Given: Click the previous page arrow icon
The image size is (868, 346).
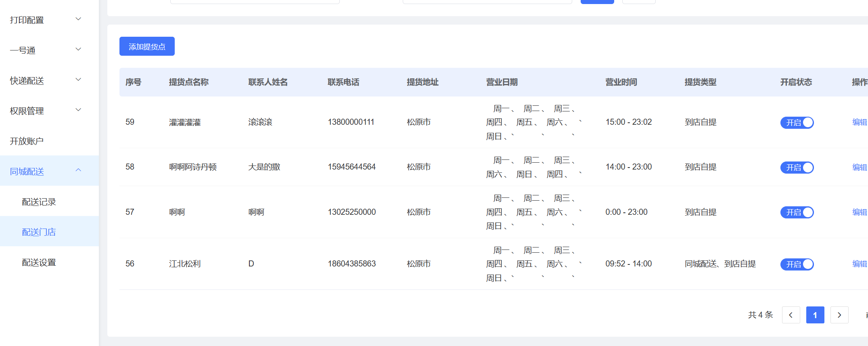Looking at the screenshot, I should coord(791,315).
